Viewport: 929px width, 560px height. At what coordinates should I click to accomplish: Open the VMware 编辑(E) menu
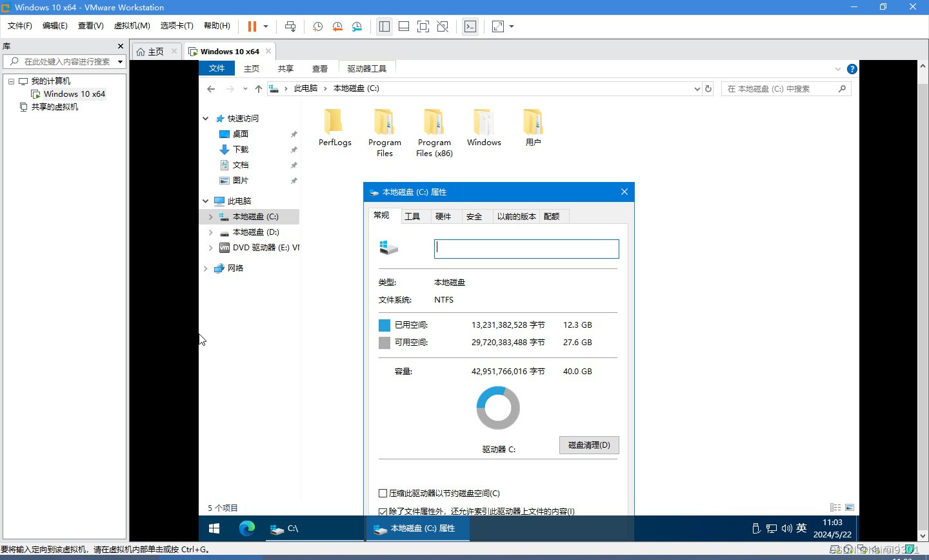(55, 26)
